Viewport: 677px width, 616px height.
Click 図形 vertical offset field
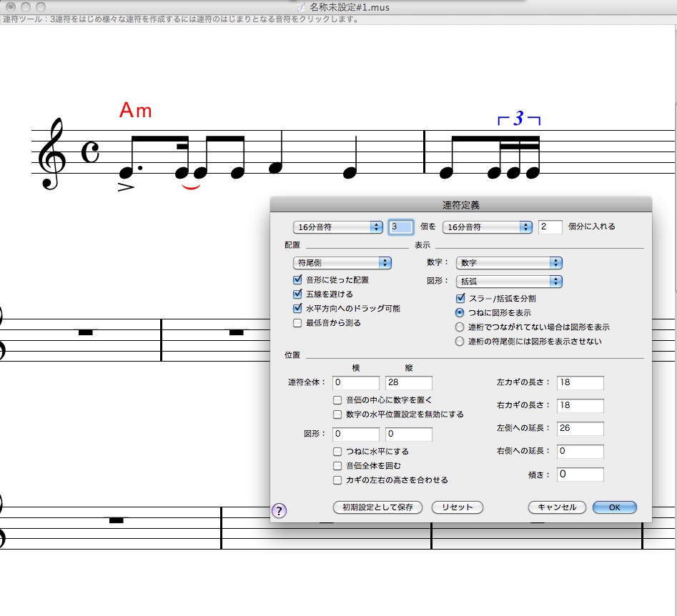pyautogui.click(x=408, y=434)
